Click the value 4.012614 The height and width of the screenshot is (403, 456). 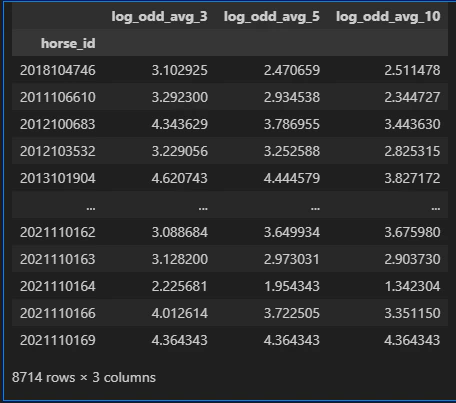coord(180,313)
